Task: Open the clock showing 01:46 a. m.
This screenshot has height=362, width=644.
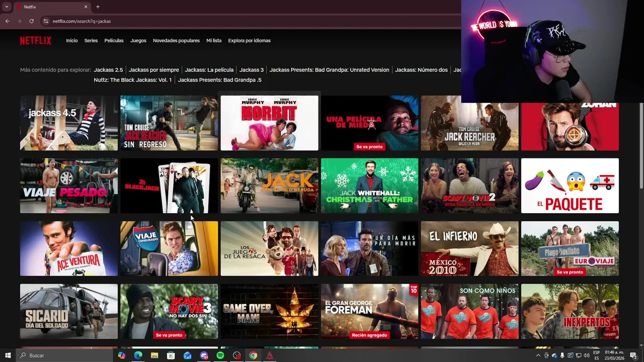Action: (614, 355)
